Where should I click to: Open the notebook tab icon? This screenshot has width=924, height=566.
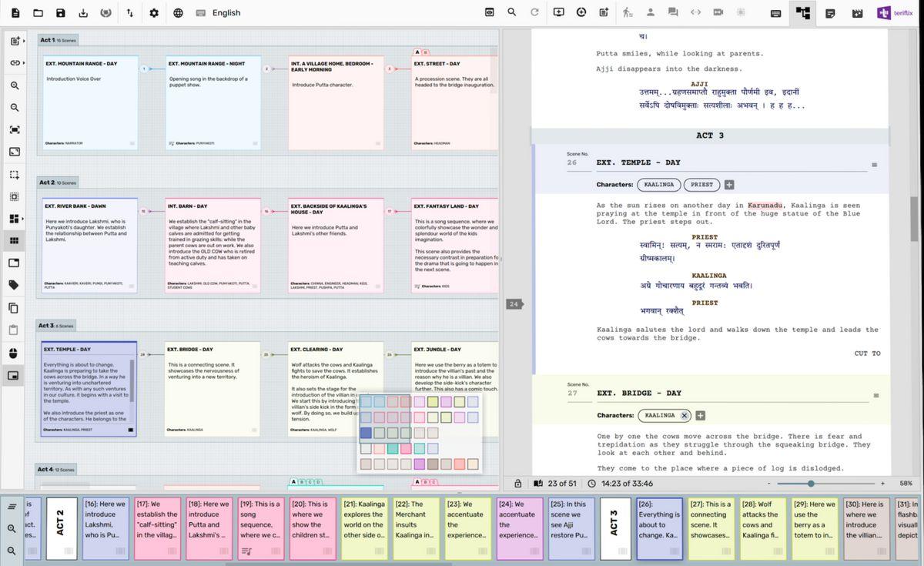tap(830, 13)
